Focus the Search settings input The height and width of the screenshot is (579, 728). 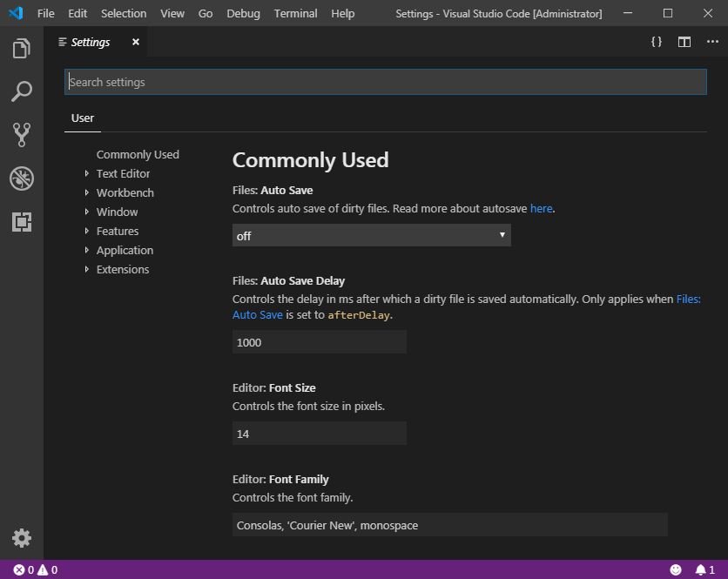(x=386, y=82)
